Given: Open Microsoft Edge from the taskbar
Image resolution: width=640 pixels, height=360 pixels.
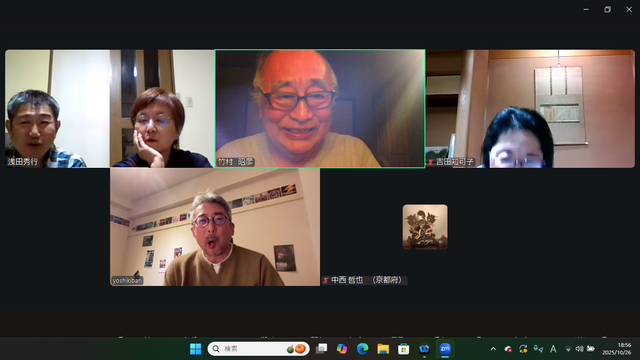Looking at the screenshot, I should pyautogui.click(x=362, y=349).
